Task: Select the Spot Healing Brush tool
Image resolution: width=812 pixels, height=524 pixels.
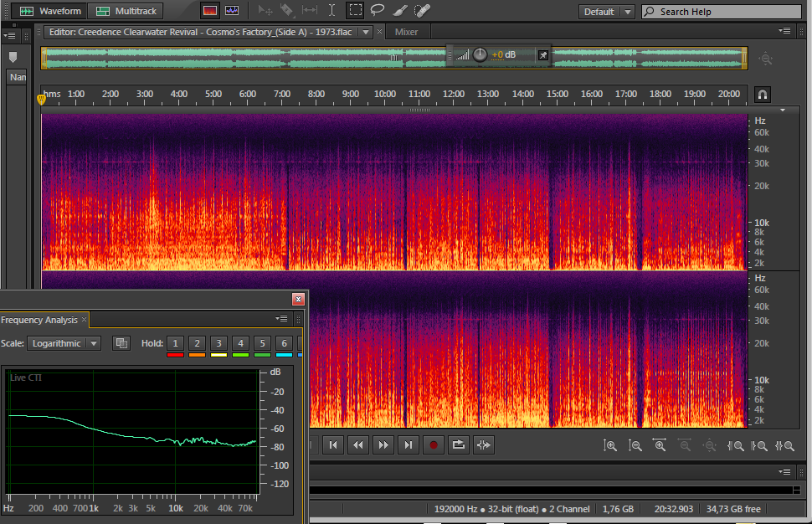Action: coord(422,10)
